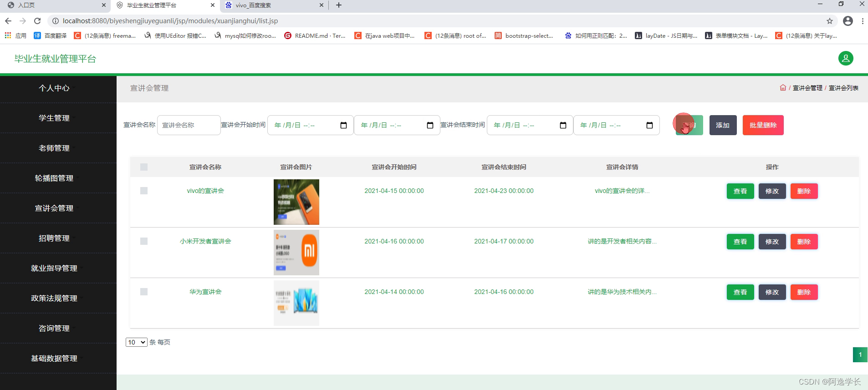Click the 毕业生就业管理平台 site title

click(55, 59)
